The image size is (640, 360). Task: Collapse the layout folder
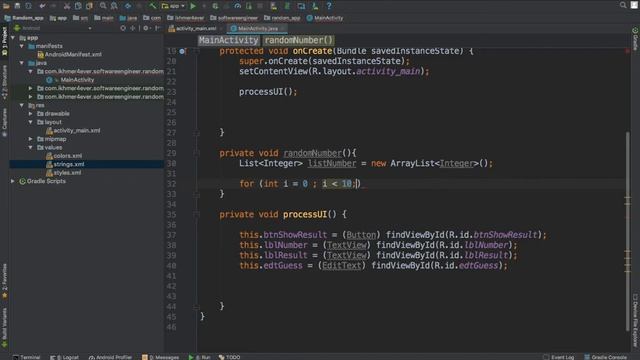coord(30,122)
